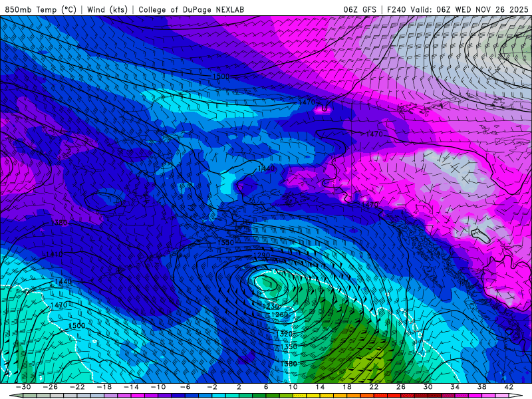Select the -26 color scale label
532x399 pixels.
(x=51, y=387)
